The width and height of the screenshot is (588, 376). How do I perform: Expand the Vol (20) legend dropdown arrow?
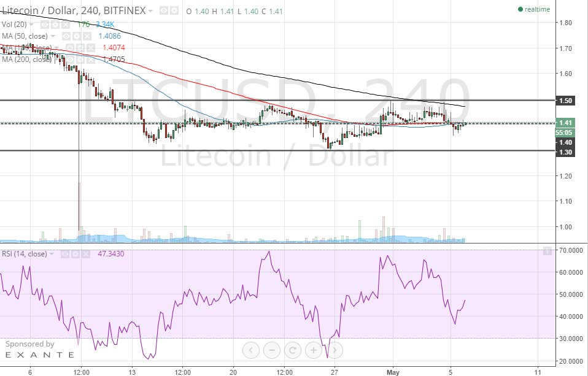tap(31, 25)
